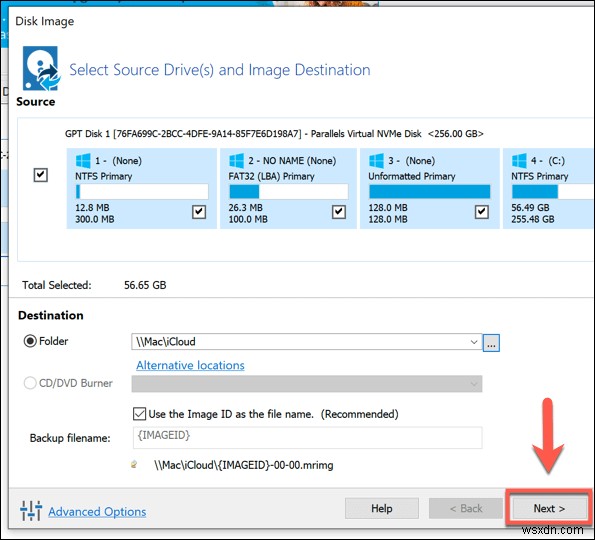This screenshot has width=595, height=540.
Task: Select the CD/DVD Burner radio button
Action: (30, 383)
